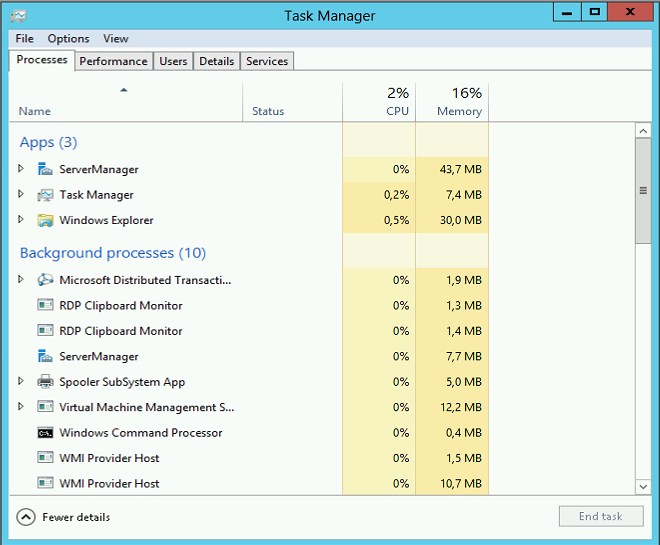Click the 0,2% CPU value
The height and width of the screenshot is (545, 660).
click(396, 195)
